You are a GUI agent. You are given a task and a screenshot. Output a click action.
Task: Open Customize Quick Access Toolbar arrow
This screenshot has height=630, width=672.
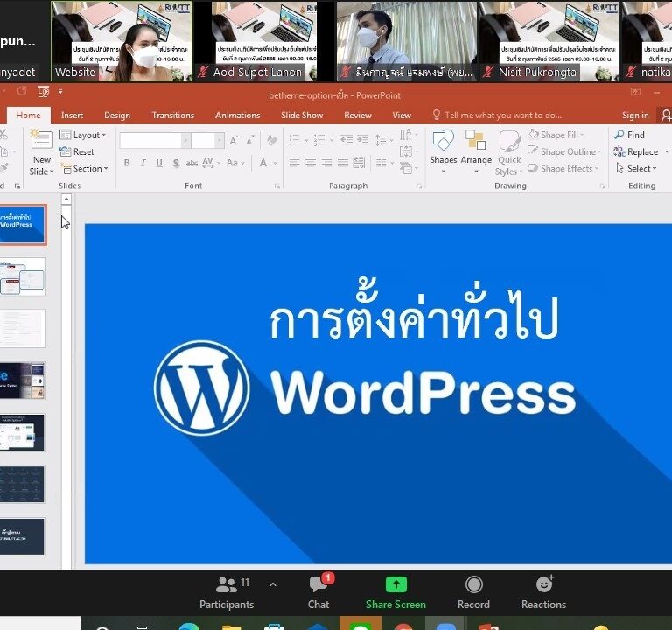(x=60, y=91)
